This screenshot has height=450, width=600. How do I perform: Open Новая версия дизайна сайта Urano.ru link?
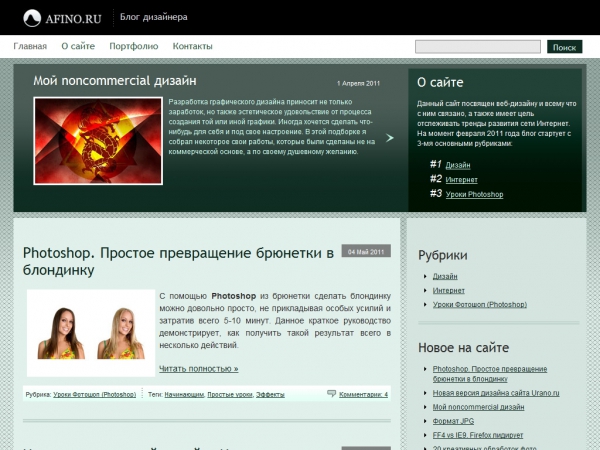(x=496, y=393)
